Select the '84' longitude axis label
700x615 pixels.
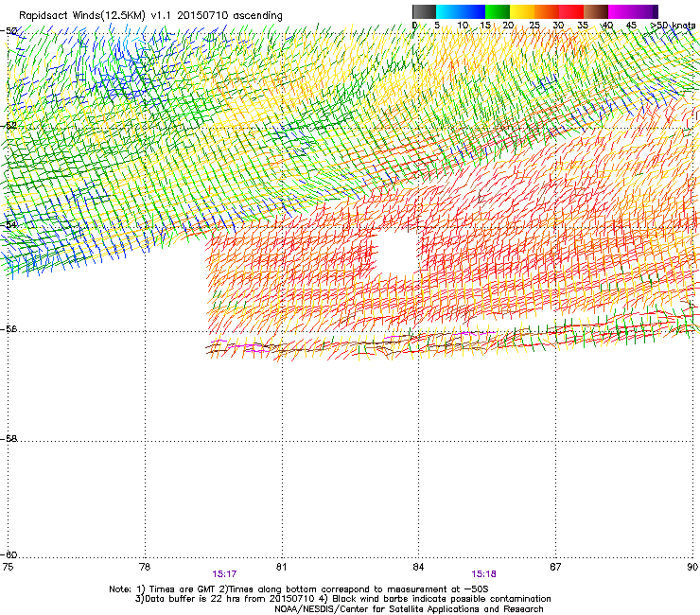(418, 567)
